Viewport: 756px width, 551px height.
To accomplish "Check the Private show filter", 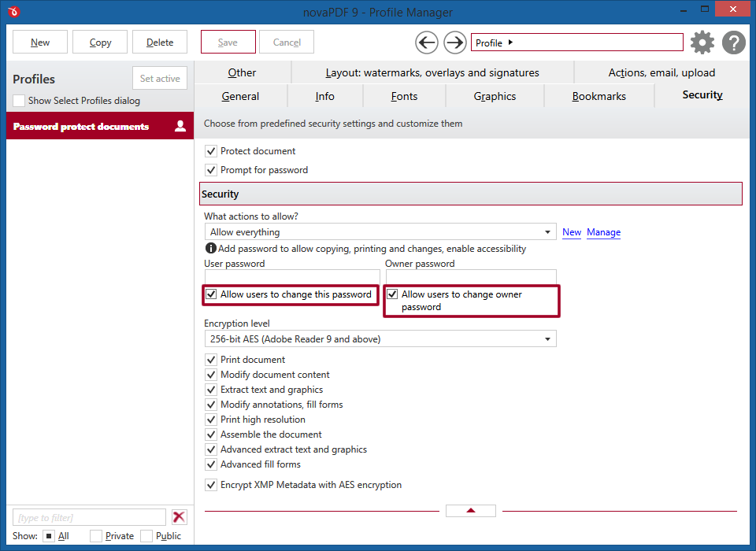I will pos(96,536).
